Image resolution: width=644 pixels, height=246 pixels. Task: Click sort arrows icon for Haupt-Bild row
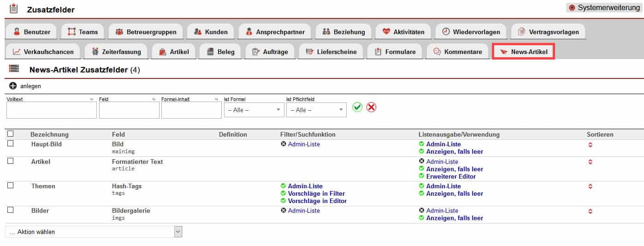pos(590,145)
